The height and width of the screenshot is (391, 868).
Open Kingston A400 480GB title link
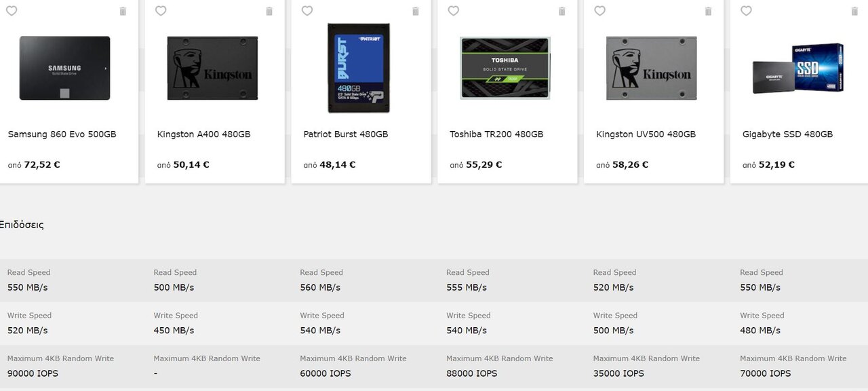click(204, 134)
